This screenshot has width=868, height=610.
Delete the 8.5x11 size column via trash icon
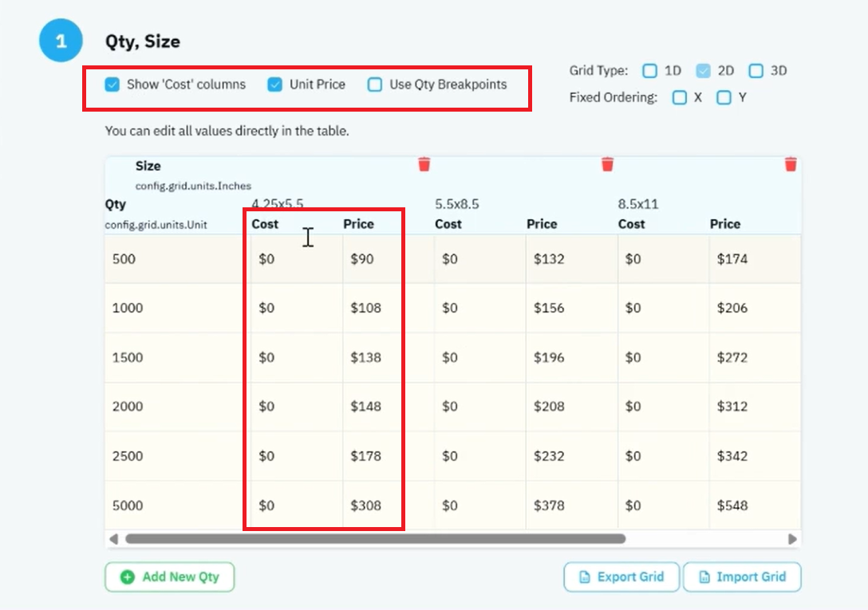[791, 164]
